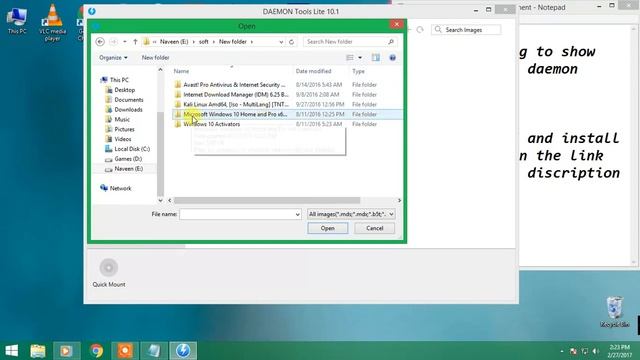Image resolution: width=640 pixels, height=360 pixels.
Task: Expand the address bar path dropdown
Action: click(281, 42)
